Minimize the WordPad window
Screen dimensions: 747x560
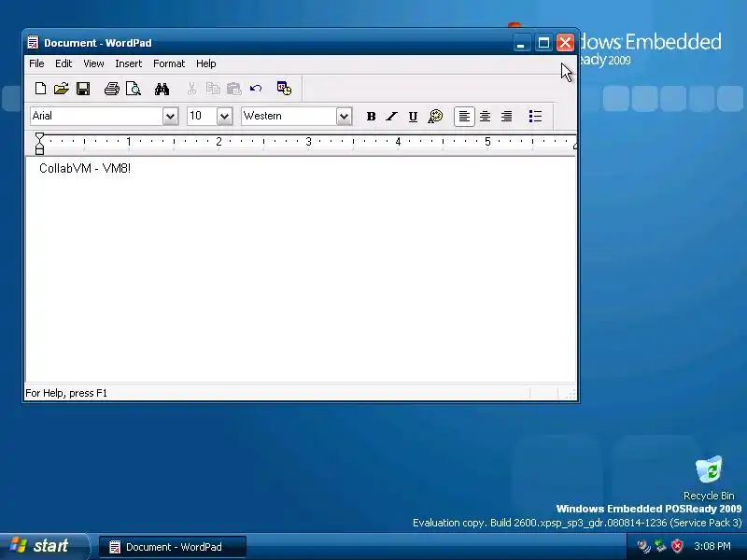(x=521, y=43)
